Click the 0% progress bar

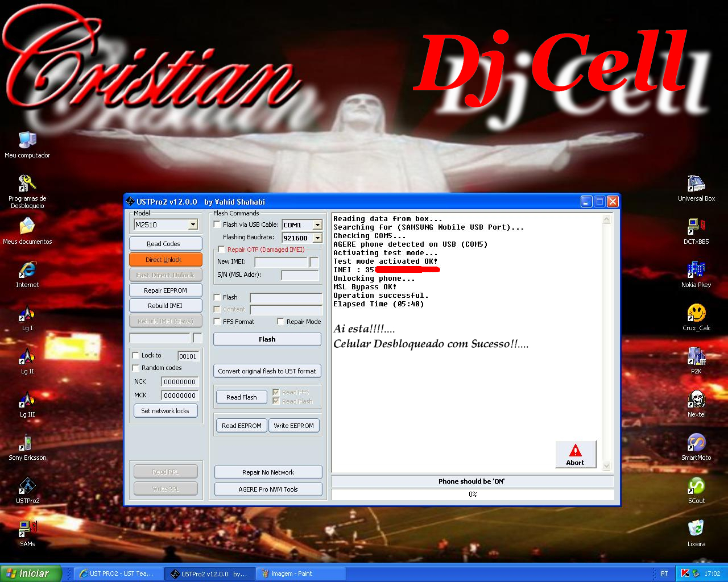pyautogui.click(x=473, y=494)
